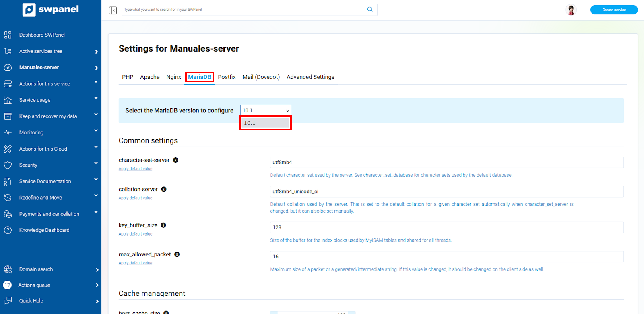The image size is (644, 314).
Task: Click the info icon next to character-set-server
Action: point(175,160)
